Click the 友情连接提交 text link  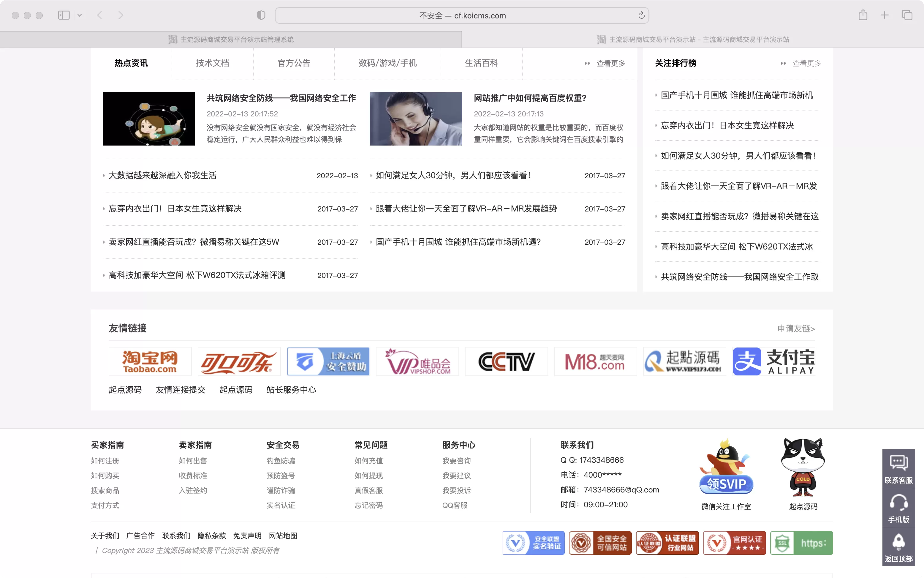tap(180, 390)
